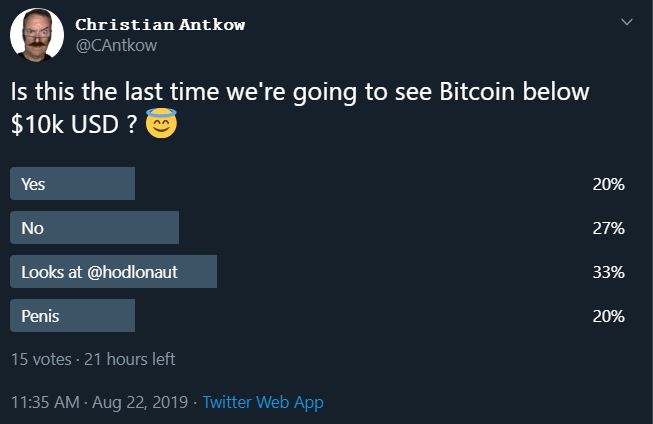The width and height of the screenshot is (653, 424).
Task: Open Christian Antkow's profile avatar
Action: coord(37,35)
